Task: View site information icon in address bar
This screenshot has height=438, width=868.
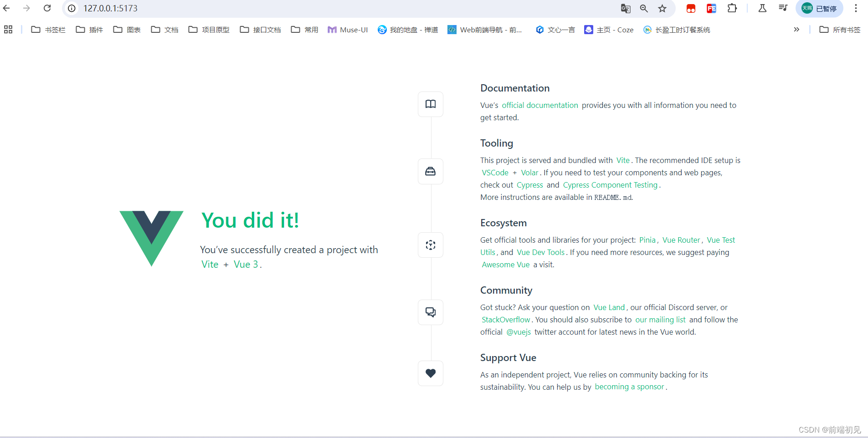Action: point(72,8)
